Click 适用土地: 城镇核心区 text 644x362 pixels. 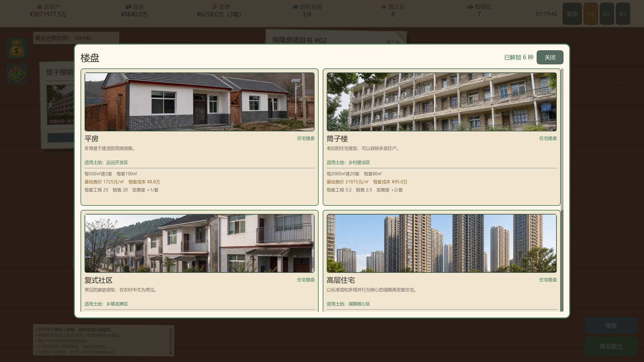point(348,304)
